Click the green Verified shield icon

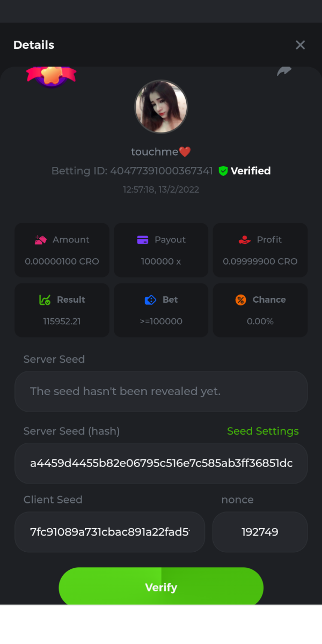[x=223, y=171]
